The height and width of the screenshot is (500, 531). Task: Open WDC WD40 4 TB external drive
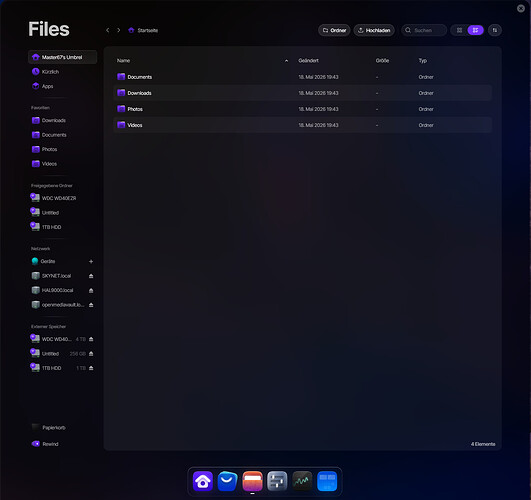coord(58,339)
